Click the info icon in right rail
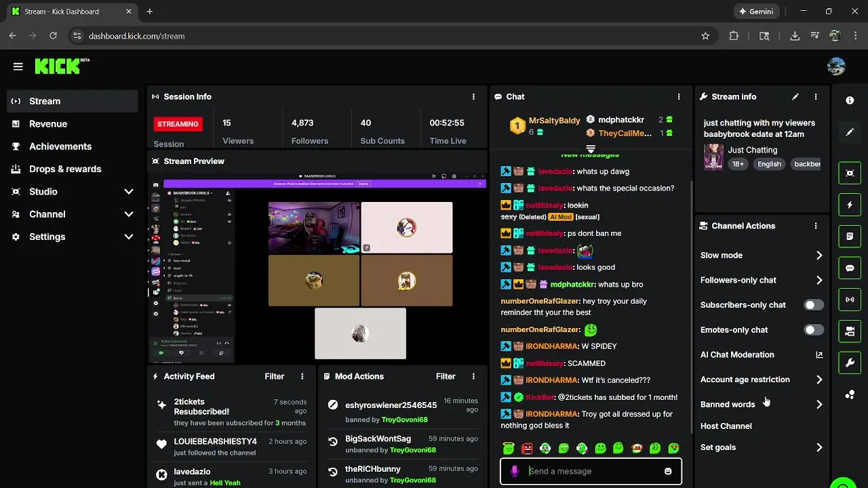This screenshot has height=488, width=868. [850, 100]
